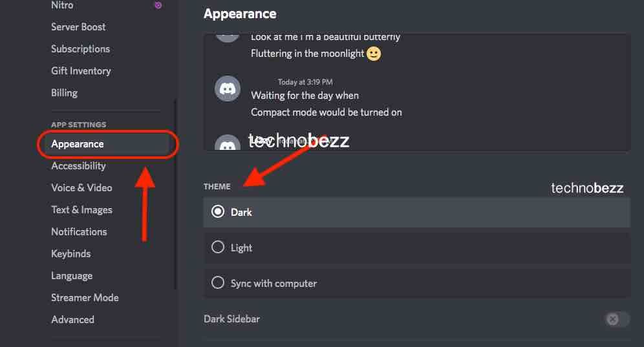
Task: Open Streamer Mode settings
Action: coord(85,298)
